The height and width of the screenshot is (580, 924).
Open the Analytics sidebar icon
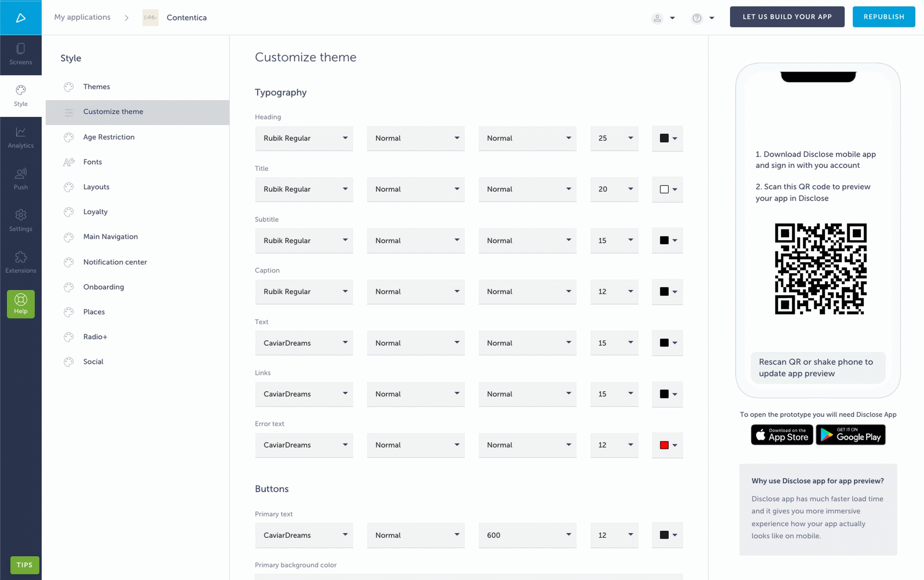21,138
